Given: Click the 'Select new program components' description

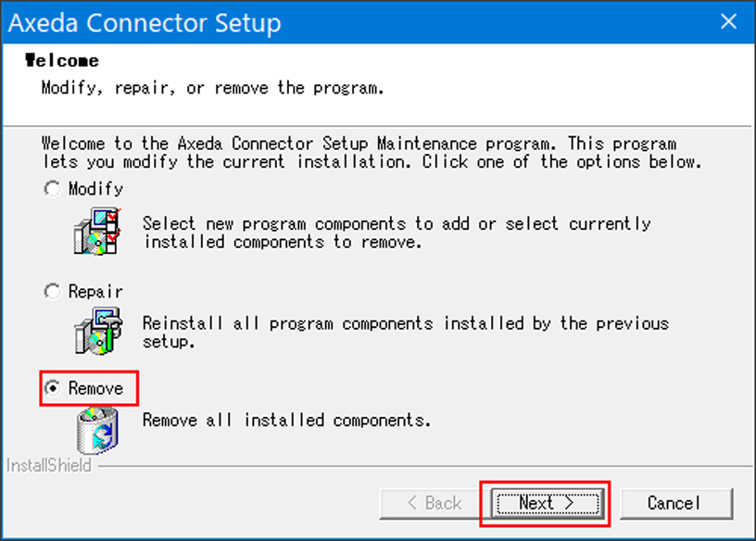Looking at the screenshot, I should [397, 233].
